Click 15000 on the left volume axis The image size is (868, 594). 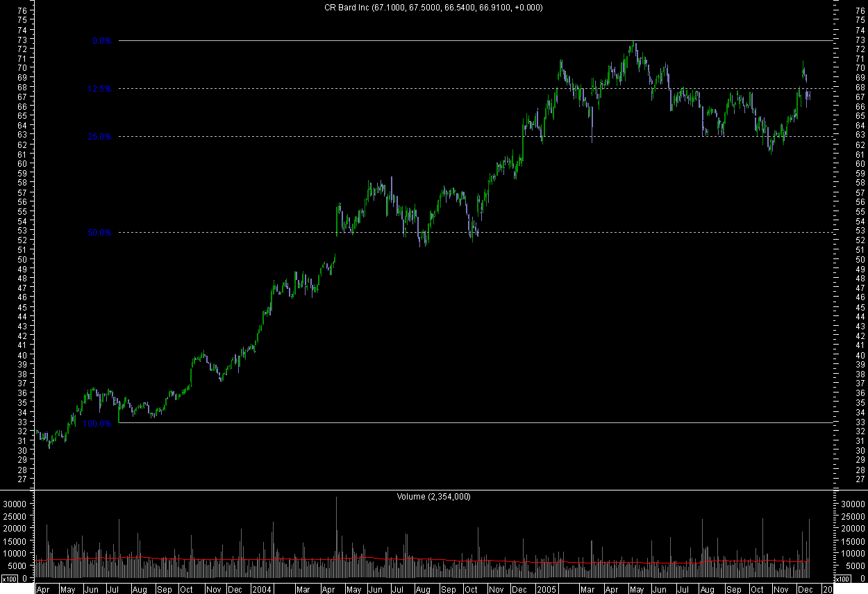15,541
